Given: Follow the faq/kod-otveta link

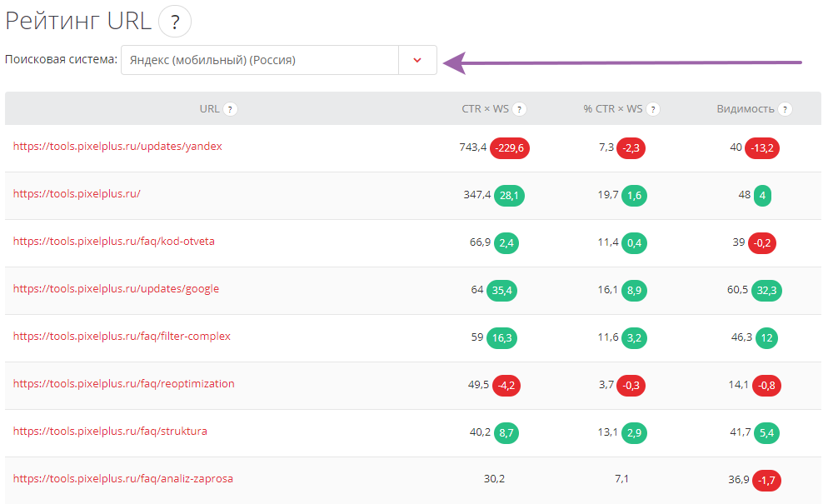Looking at the screenshot, I should point(114,241).
